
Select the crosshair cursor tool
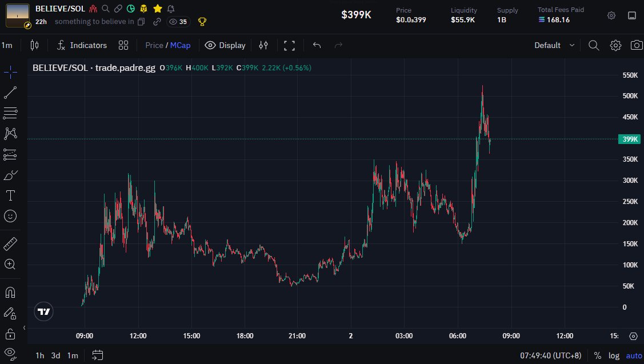10,73
